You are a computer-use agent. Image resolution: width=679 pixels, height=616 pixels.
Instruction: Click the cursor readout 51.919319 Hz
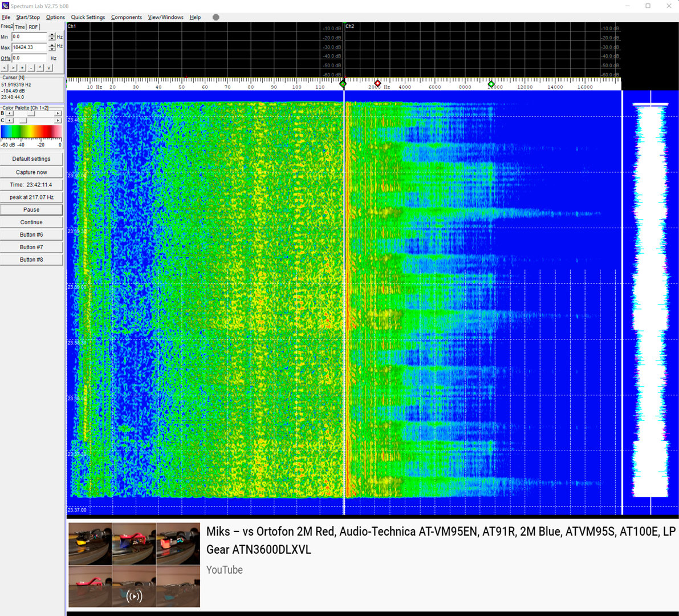pyautogui.click(x=16, y=85)
